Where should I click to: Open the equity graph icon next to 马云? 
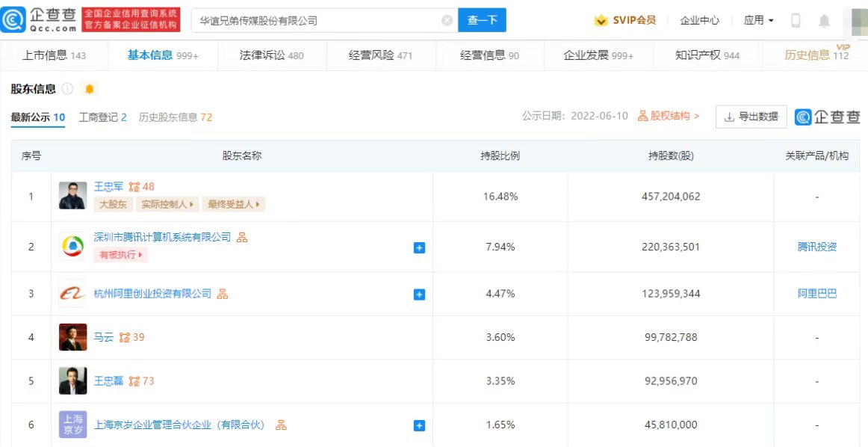tap(125, 337)
